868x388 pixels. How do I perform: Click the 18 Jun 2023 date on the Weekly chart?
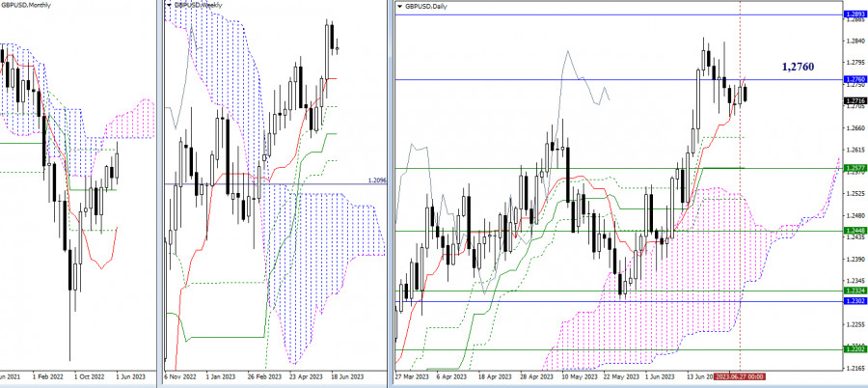348,375
